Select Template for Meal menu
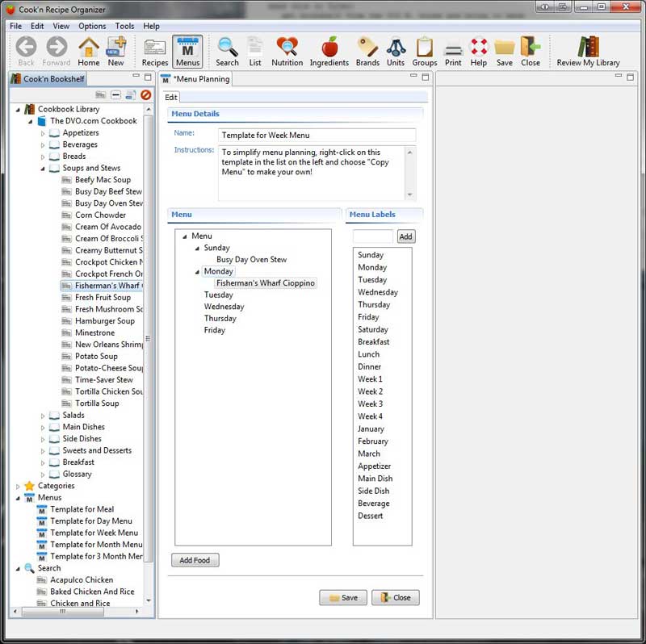The height and width of the screenshot is (644, 646). click(x=82, y=509)
